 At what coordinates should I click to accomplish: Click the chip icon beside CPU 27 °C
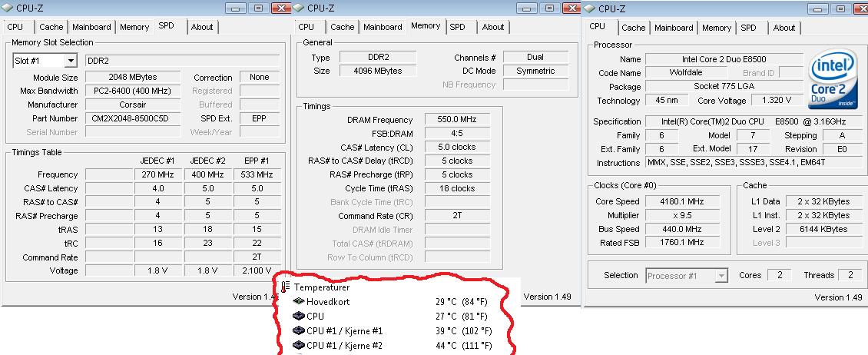pos(298,317)
